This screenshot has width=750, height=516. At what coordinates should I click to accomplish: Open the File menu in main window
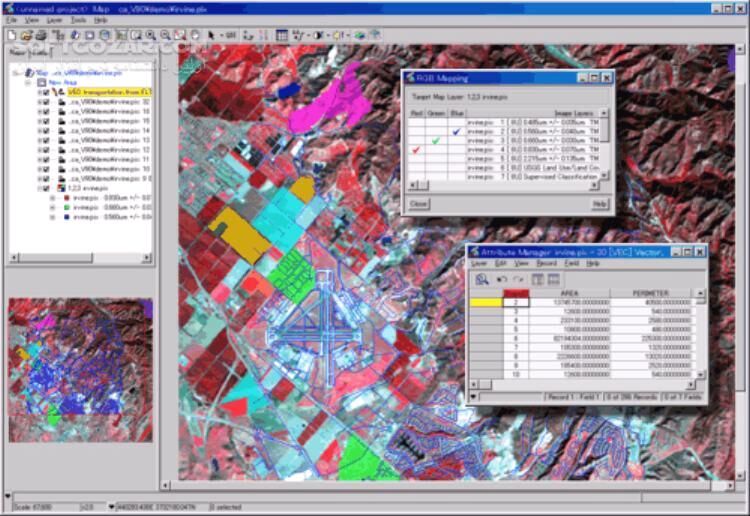[x=11, y=20]
